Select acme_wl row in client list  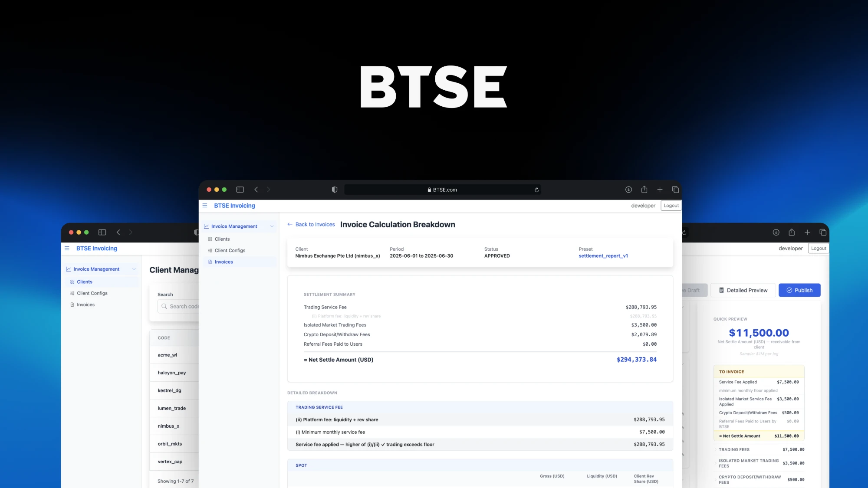(x=174, y=355)
